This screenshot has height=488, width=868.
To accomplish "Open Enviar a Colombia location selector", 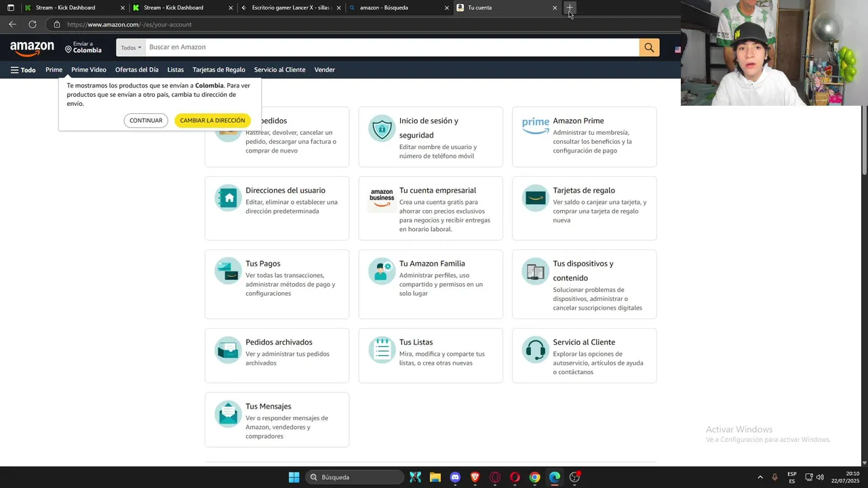I will pyautogui.click(x=83, y=47).
